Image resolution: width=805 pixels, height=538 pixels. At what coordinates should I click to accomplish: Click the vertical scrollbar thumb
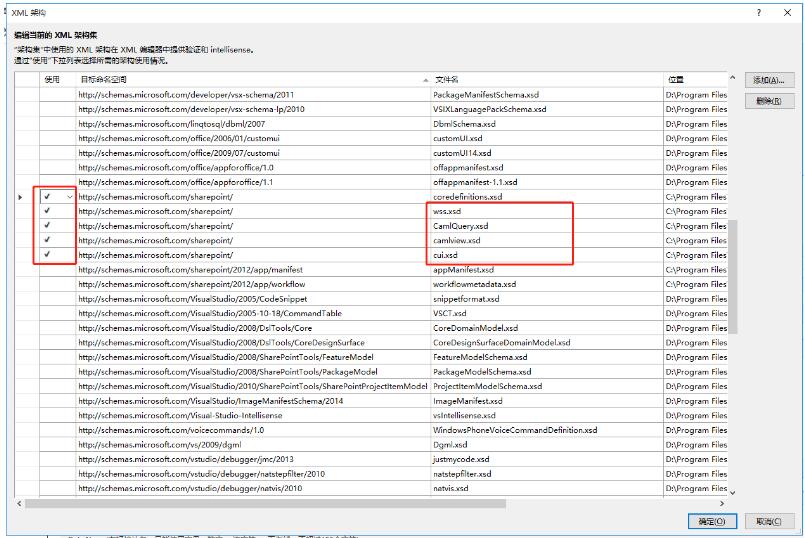tap(733, 277)
